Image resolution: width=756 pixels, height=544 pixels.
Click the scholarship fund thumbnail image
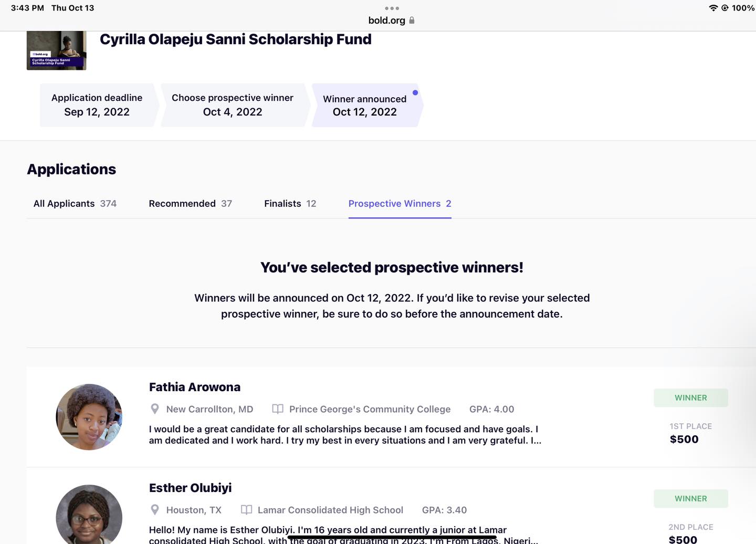coord(56,50)
